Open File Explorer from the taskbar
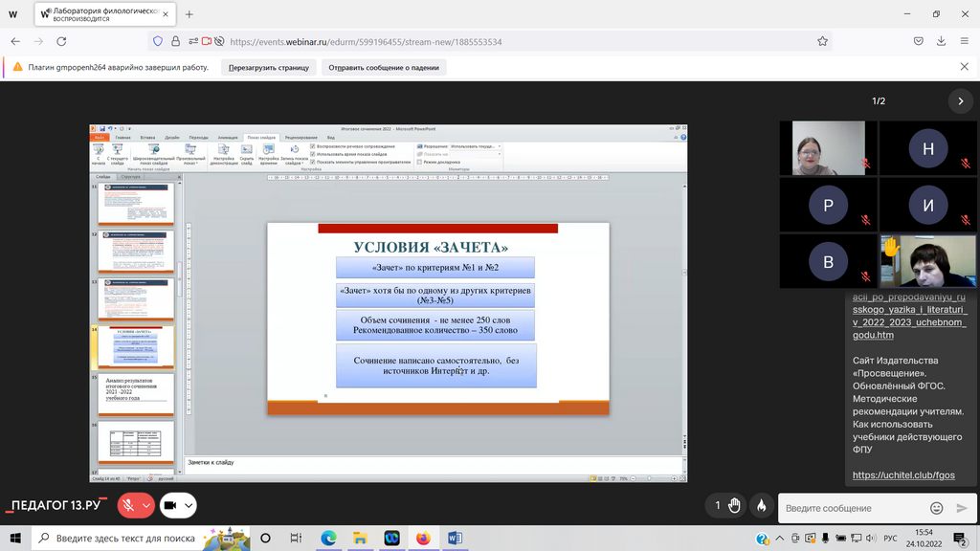 pos(360,538)
